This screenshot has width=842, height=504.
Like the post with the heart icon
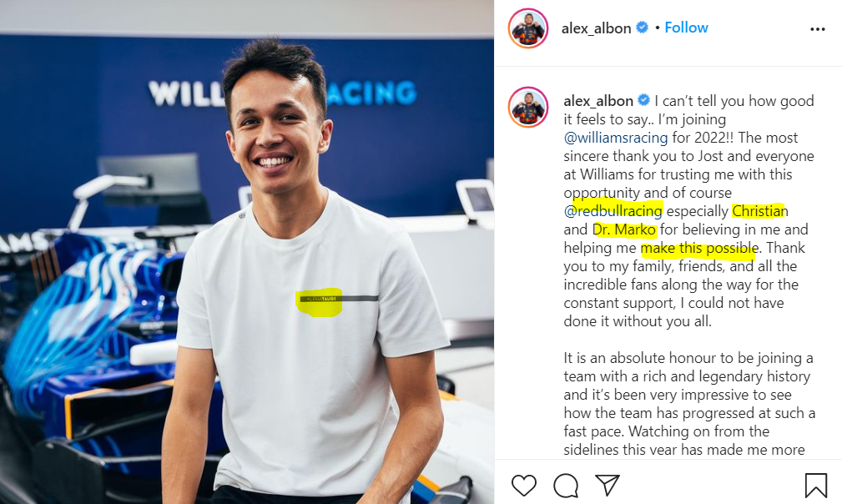[x=523, y=485]
